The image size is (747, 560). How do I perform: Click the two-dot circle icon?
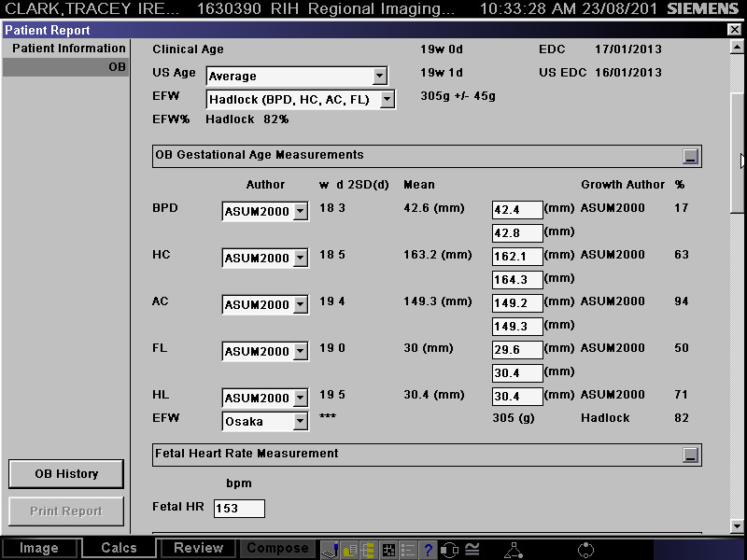(585, 550)
